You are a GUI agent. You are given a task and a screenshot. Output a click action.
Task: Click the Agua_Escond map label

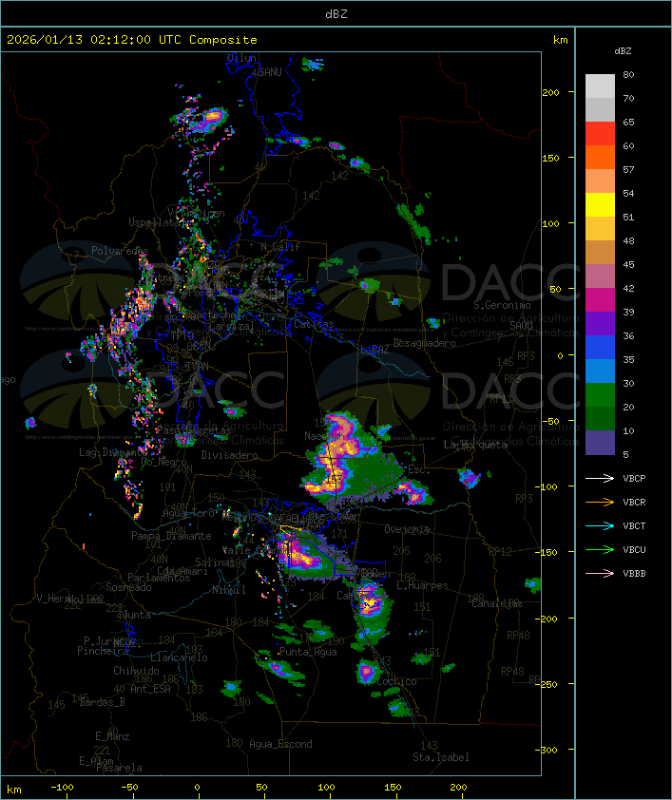point(280,744)
